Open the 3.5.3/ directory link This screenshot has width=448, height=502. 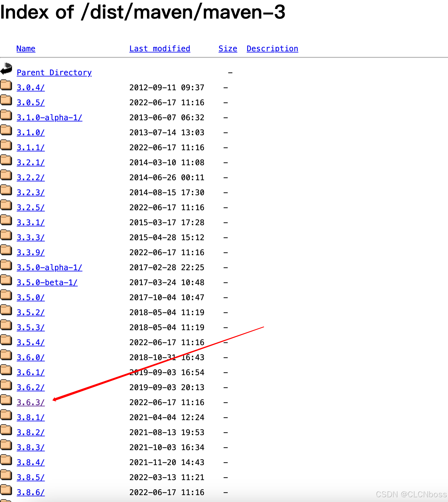31,327
